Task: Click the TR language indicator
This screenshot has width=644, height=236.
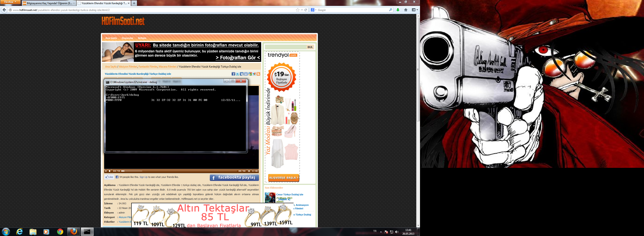Action: [375, 231]
